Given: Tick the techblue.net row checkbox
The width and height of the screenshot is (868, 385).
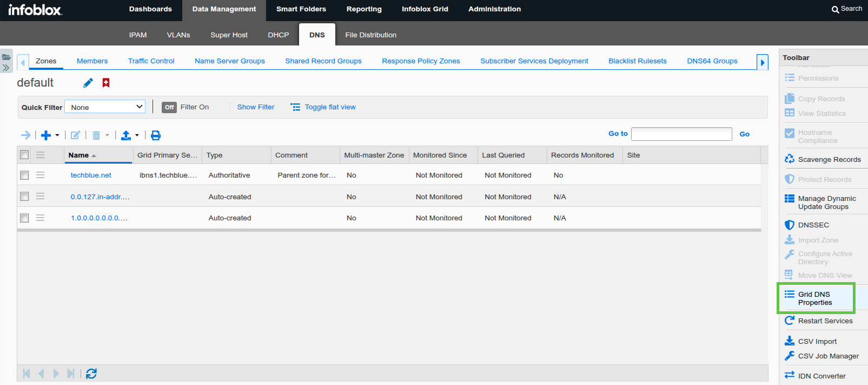Looking at the screenshot, I should (24, 175).
